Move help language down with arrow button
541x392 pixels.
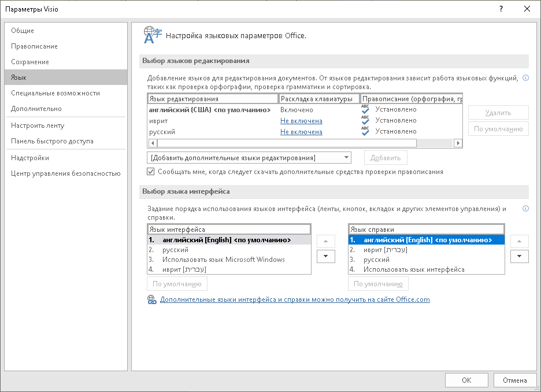[x=519, y=256]
